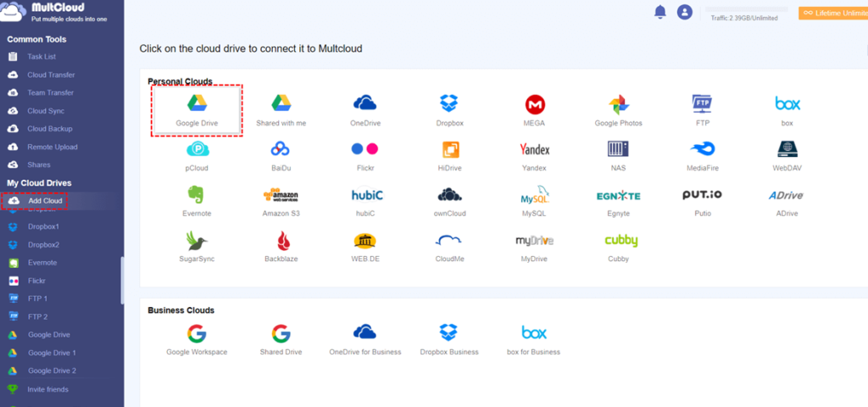Add the BaiDu cloud

281,156
